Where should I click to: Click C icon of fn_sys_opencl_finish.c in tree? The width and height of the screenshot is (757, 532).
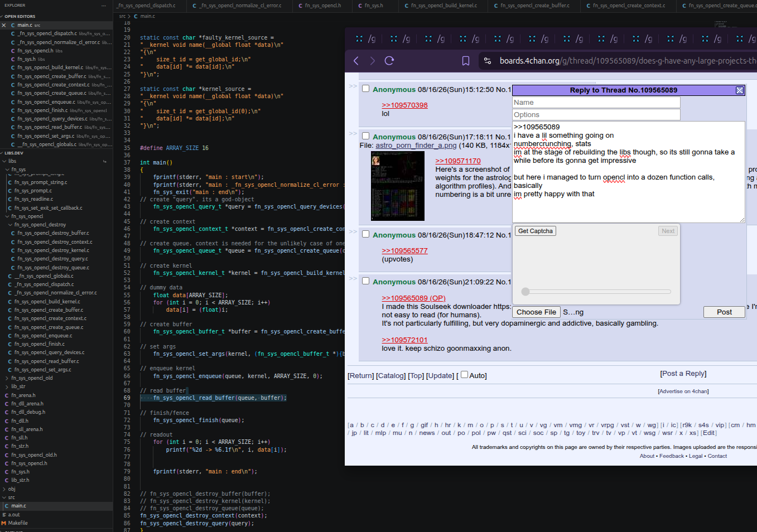[x=10, y=344]
